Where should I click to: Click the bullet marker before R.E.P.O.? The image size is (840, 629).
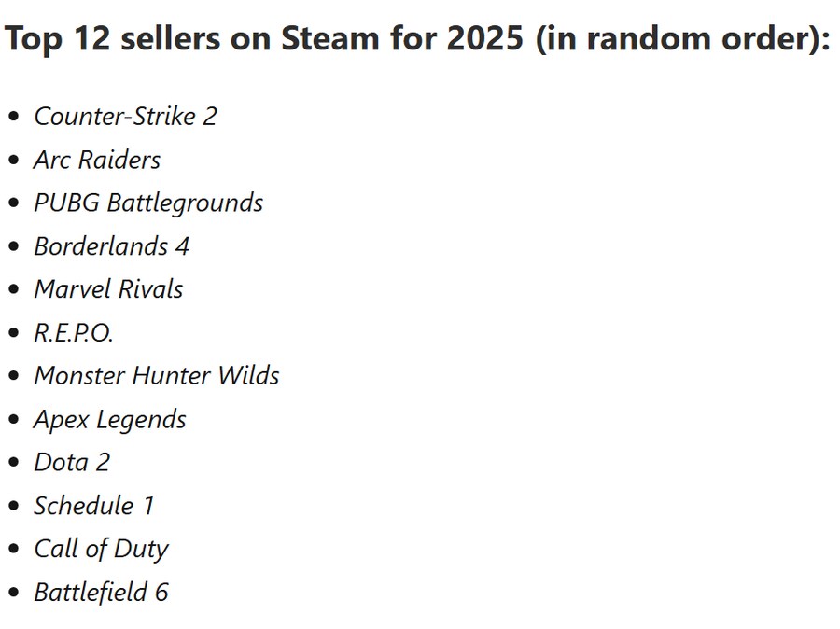[13, 333]
